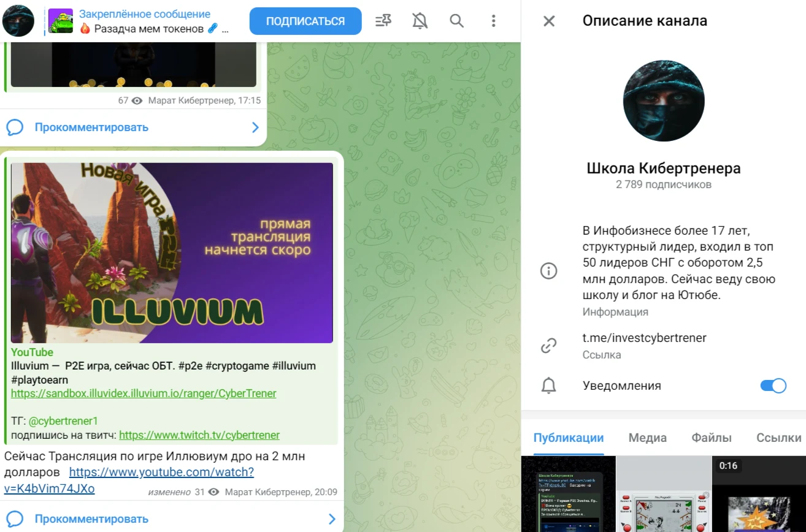
Task: Switch to the Файлы tab
Action: (712, 438)
